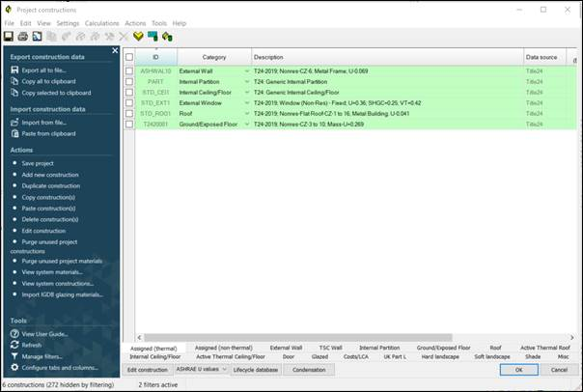Click the Import from file icon
The width and height of the screenshot is (583, 392).
click(14, 122)
